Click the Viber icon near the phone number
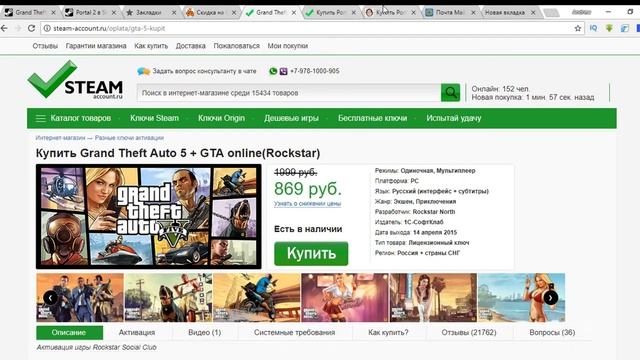The image size is (640, 360). pyautogui.click(x=284, y=71)
